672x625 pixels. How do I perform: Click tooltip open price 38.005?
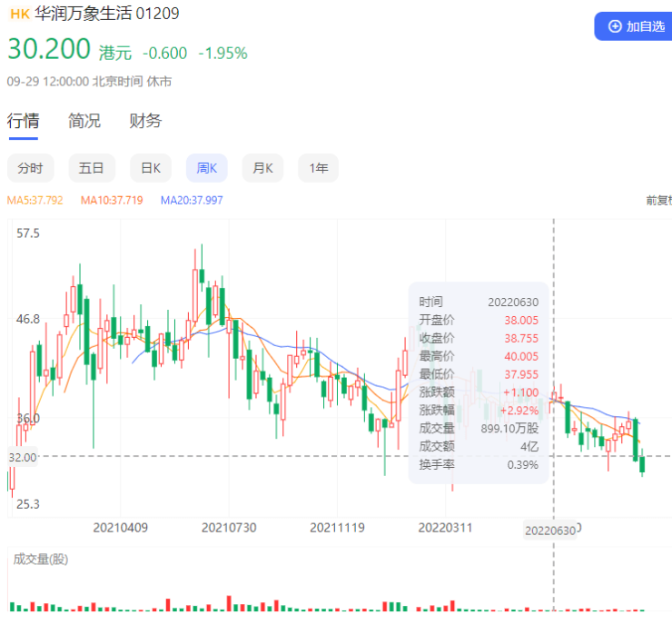point(521,320)
